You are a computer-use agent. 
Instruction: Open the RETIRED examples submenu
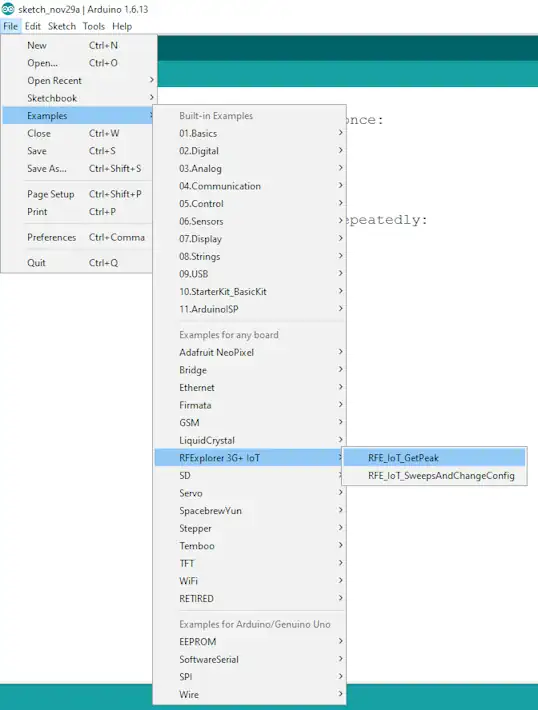coord(250,599)
